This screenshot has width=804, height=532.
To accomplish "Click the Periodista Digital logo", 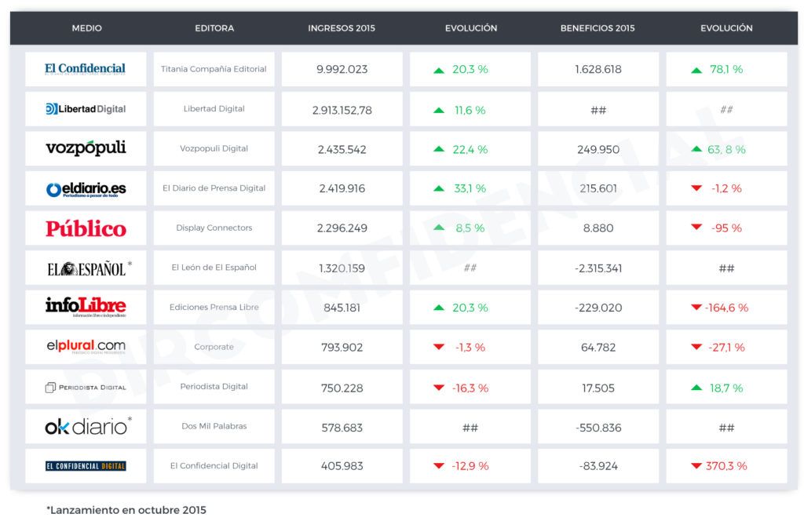I will 86,388.
